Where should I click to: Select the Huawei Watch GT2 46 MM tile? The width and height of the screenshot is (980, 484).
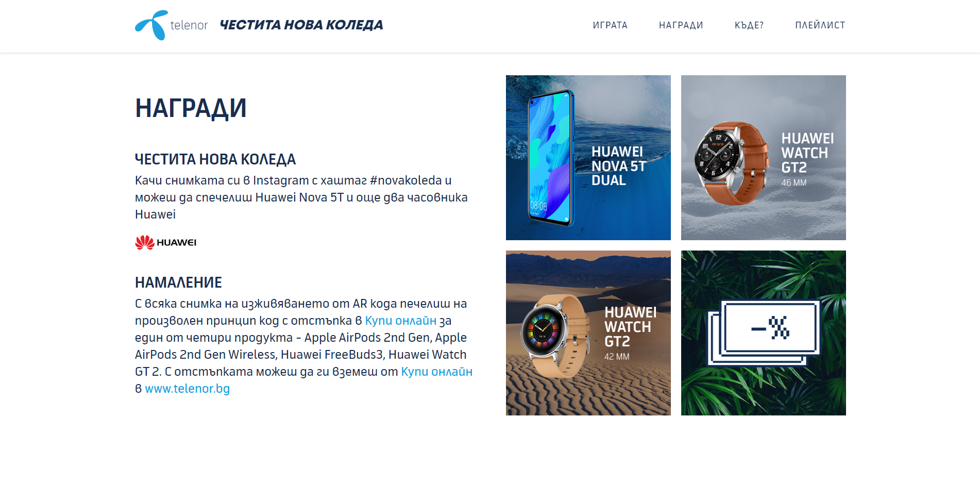click(x=764, y=158)
